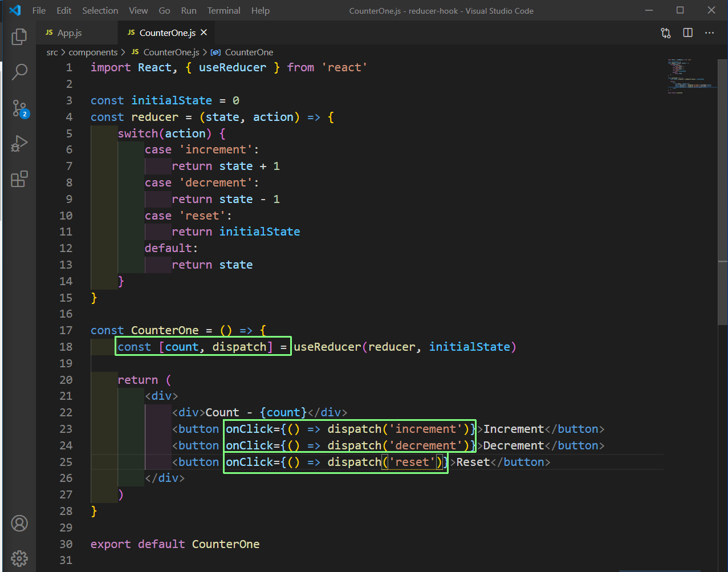The height and width of the screenshot is (572, 728).
Task: Open the Run and Debug view
Action: [x=19, y=144]
